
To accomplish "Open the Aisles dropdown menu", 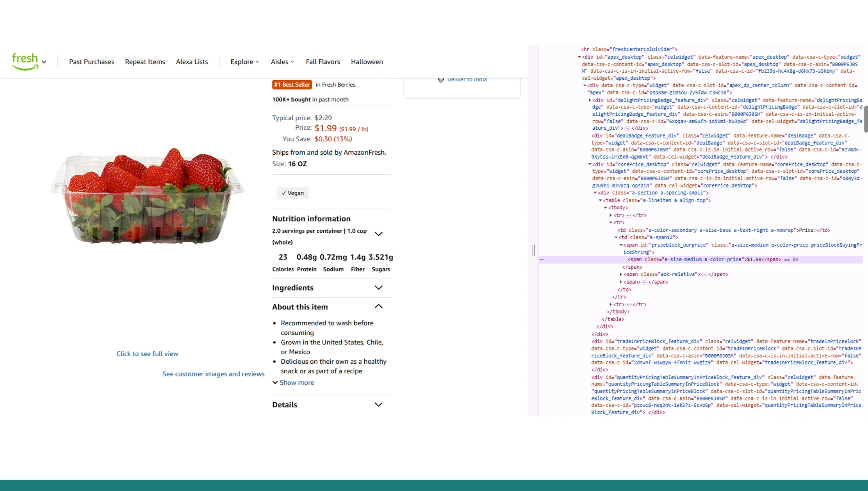I will (282, 62).
